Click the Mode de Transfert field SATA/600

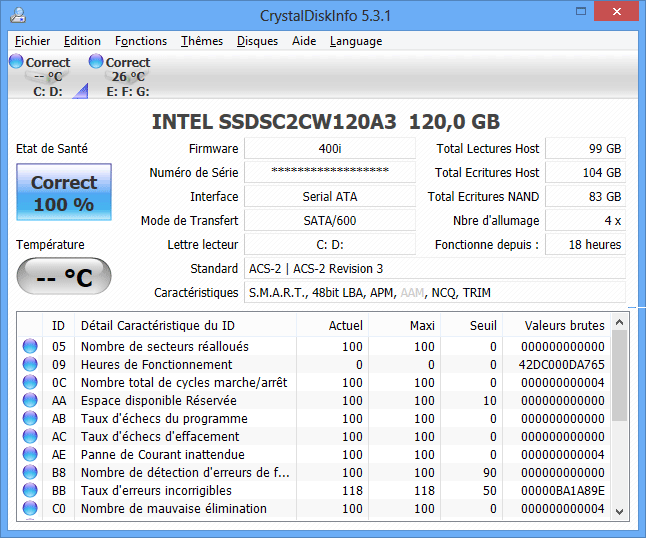pyautogui.click(x=330, y=220)
